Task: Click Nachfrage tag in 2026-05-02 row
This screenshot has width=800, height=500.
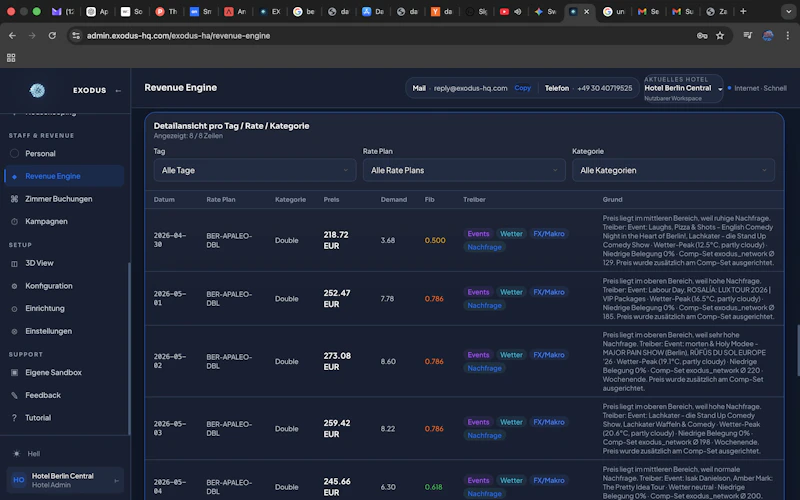Action: (x=484, y=368)
